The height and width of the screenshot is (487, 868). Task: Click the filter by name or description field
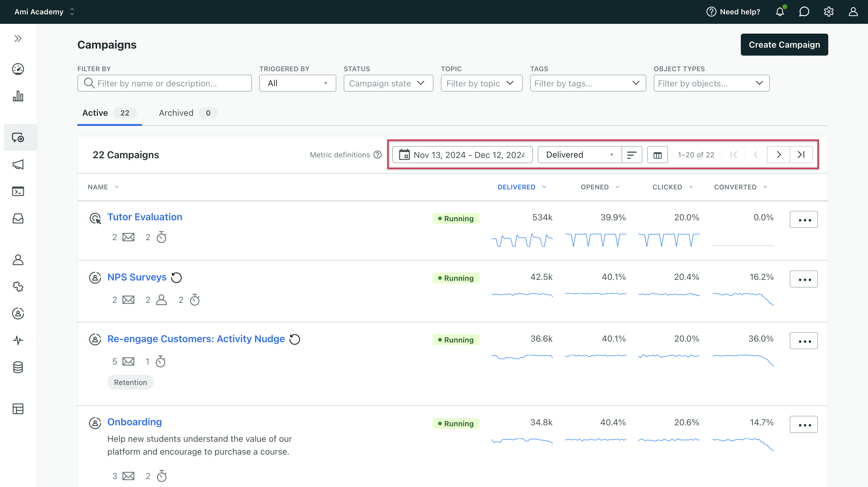[x=164, y=83]
